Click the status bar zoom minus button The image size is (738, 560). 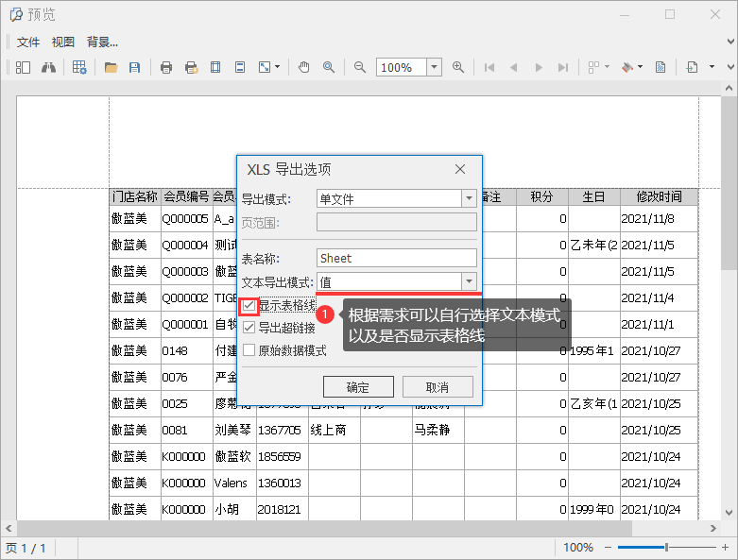coord(608,548)
